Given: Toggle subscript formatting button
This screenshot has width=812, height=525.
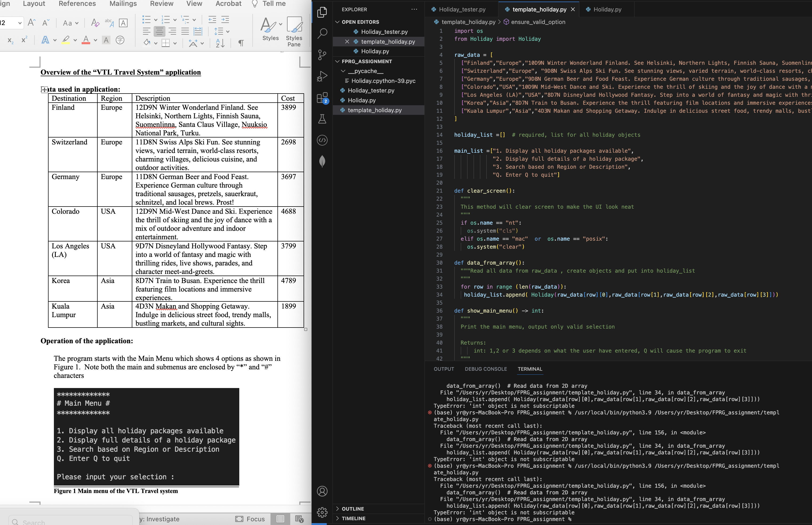Looking at the screenshot, I should [x=11, y=40].
